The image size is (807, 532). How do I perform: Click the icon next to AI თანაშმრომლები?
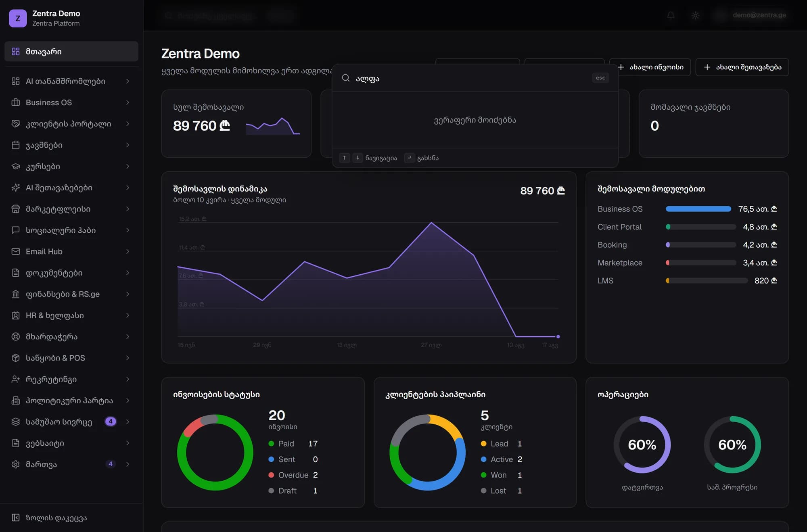(16, 81)
